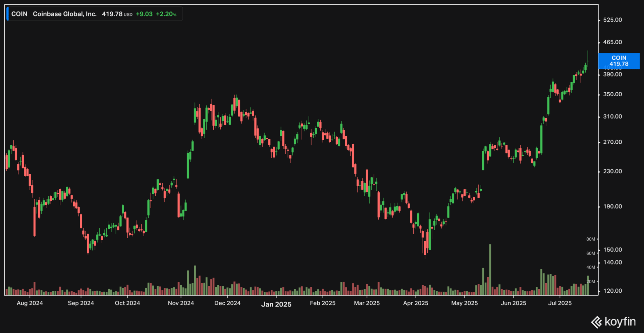Click the 40M volume axis label

click(x=590, y=268)
